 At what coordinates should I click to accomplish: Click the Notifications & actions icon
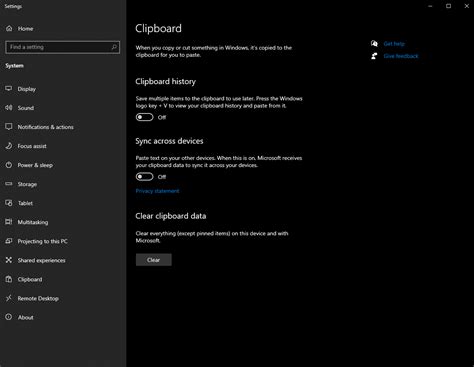9,127
